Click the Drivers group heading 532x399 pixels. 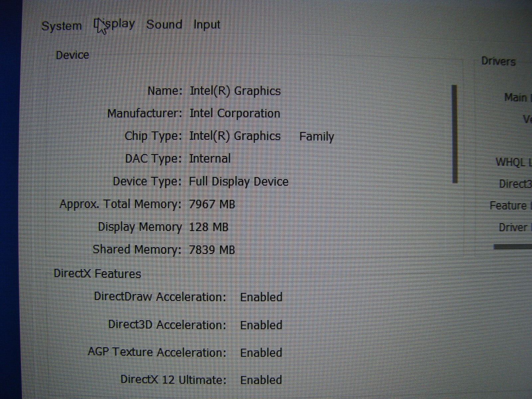coord(498,62)
